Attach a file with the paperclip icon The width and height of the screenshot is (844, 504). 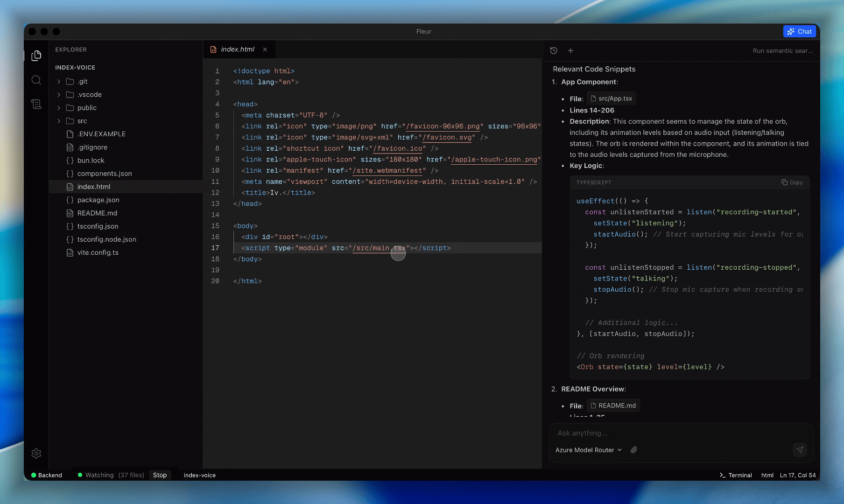point(633,450)
